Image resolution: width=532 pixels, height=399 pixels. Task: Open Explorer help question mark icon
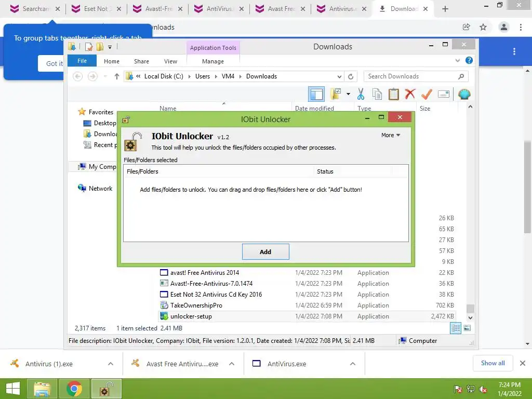(469, 60)
